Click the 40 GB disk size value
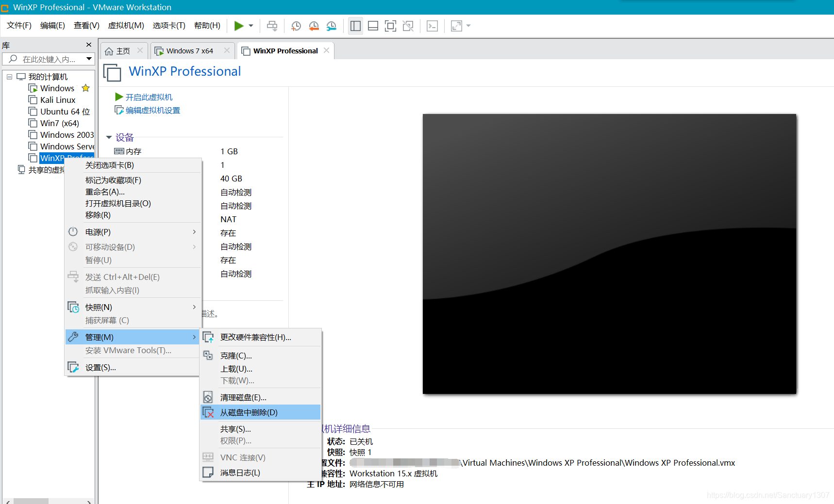The height and width of the screenshot is (504, 834). tap(231, 179)
